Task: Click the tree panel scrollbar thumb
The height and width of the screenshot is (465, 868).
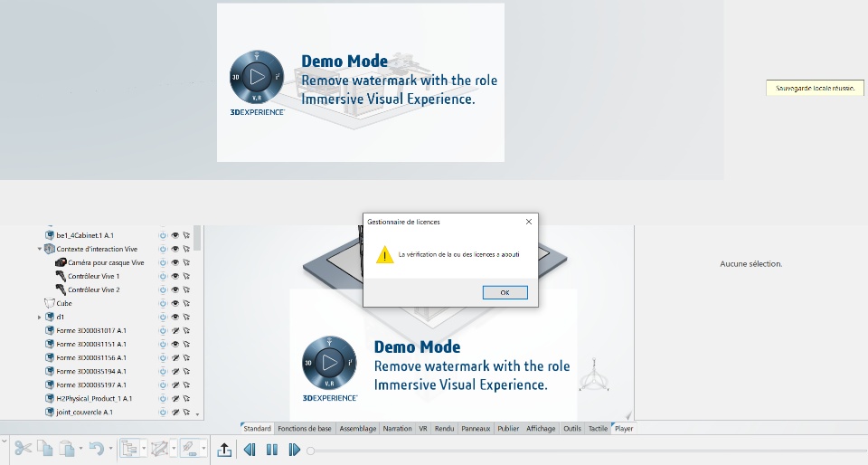Action: (198, 238)
